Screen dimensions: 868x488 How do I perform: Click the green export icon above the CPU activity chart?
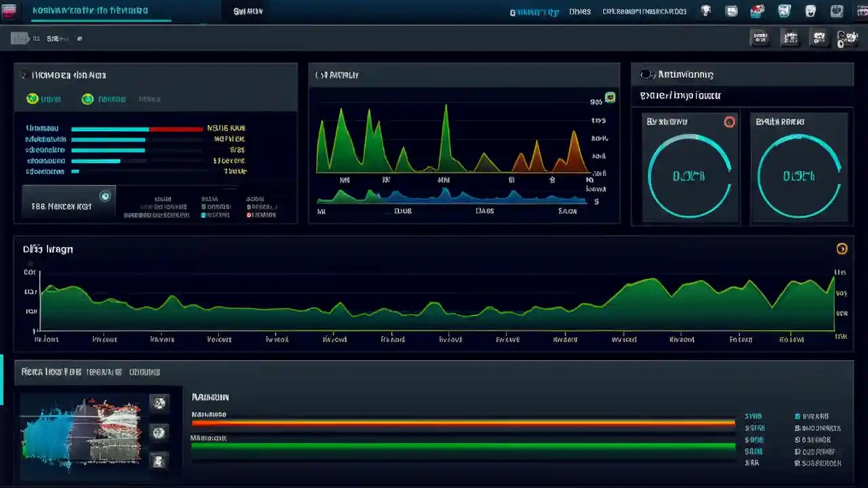pos(609,98)
